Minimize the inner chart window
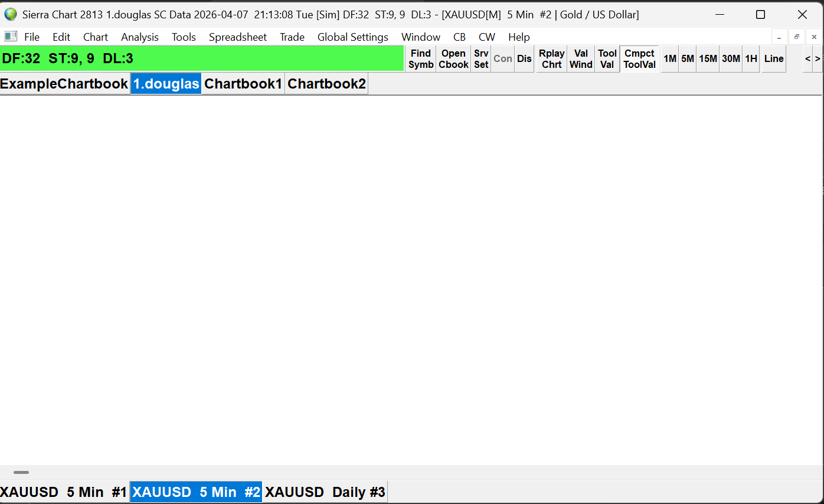 (780, 37)
